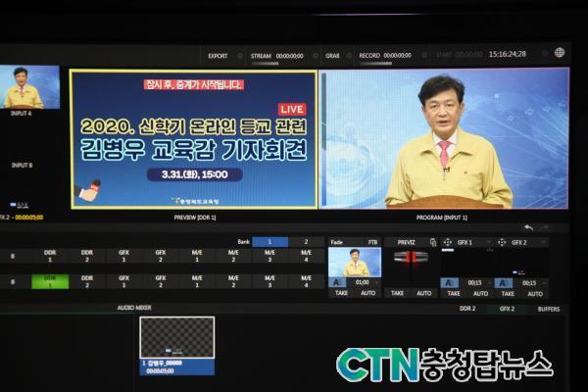
Task: Switch to the BUFFERS tab
Action: coord(549,309)
